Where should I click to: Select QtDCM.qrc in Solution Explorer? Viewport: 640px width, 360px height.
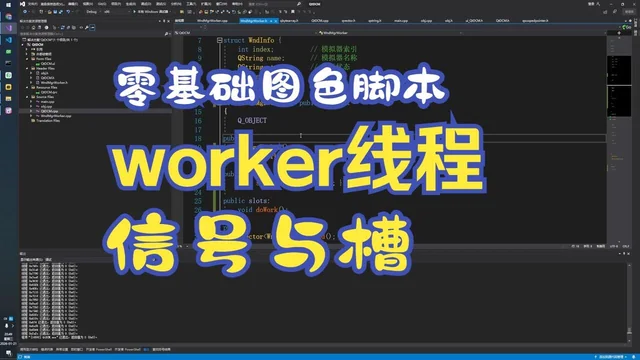pyautogui.click(x=49, y=92)
